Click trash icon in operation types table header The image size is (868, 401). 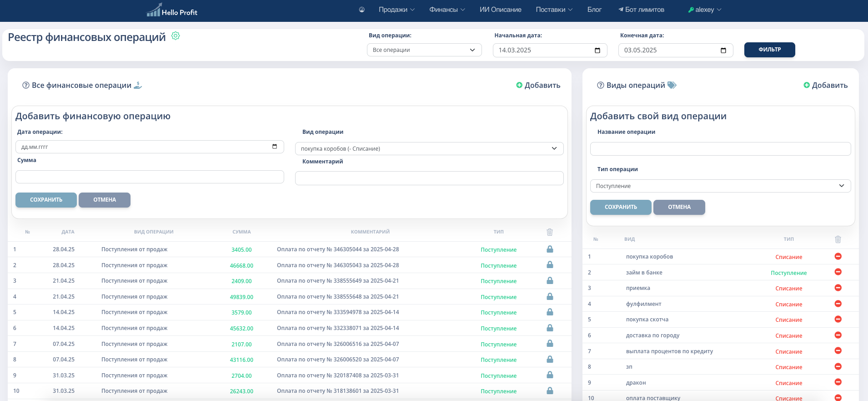(838, 239)
